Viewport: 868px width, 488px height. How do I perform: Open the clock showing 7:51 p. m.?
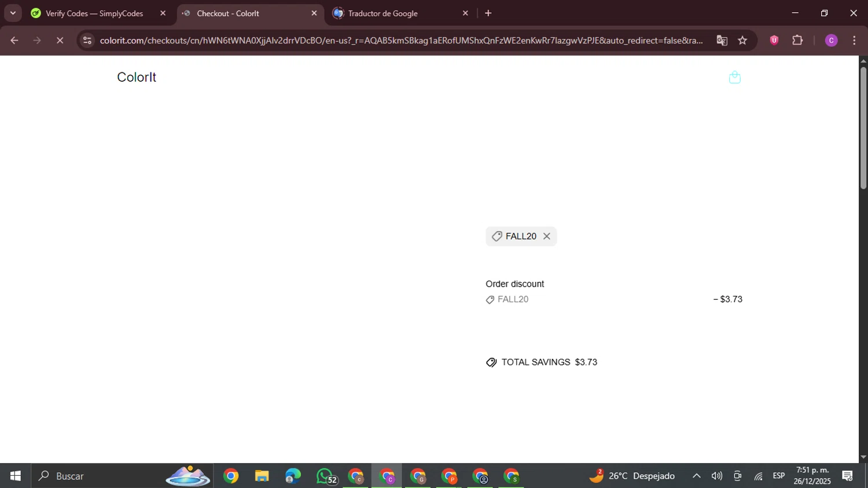[x=812, y=476]
